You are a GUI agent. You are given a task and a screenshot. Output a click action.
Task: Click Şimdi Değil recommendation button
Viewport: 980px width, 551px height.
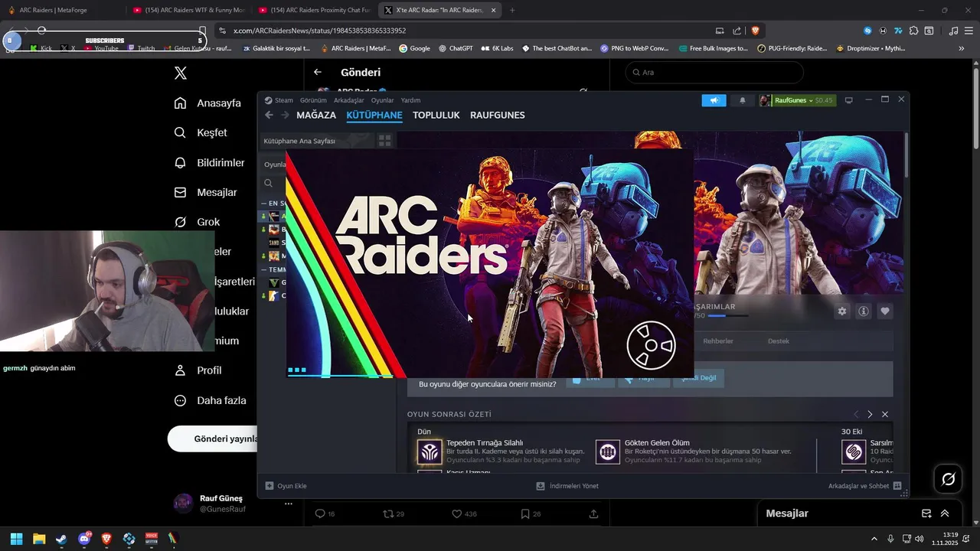pyautogui.click(x=698, y=378)
